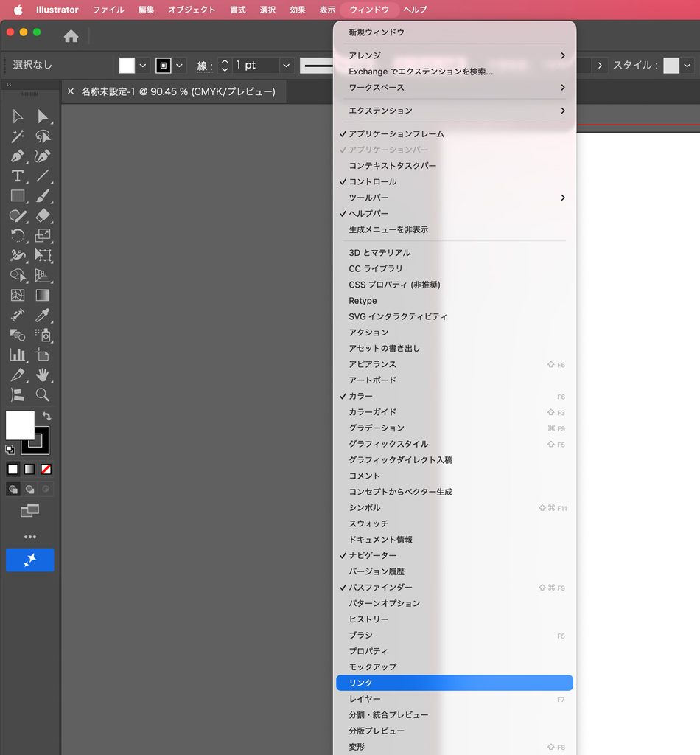Click 新規ウィンドウ menu entry
Viewport: 700px width, 755px height.
click(x=455, y=32)
